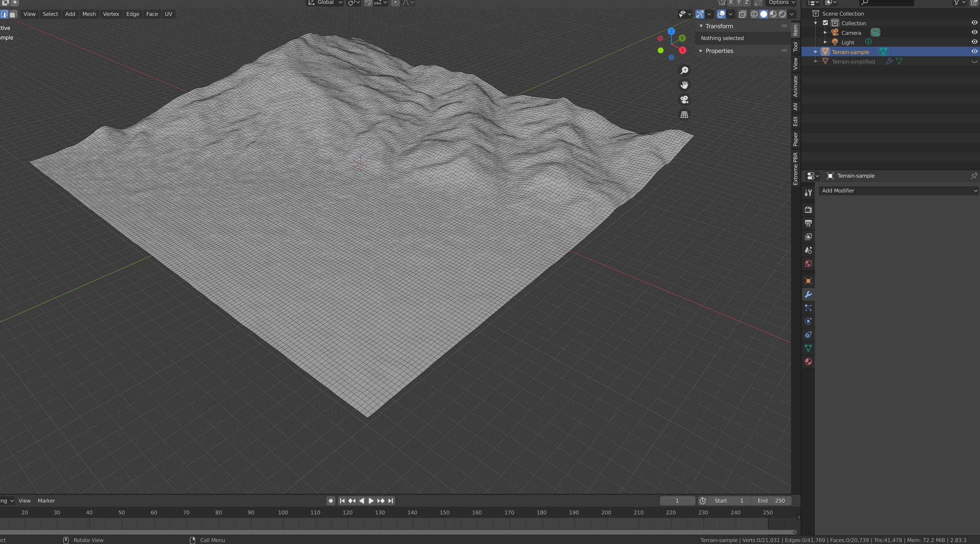The width and height of the screenshot is (980, 544).
Task: Toggle the camera view icon
Action: [x=684, y=100]
